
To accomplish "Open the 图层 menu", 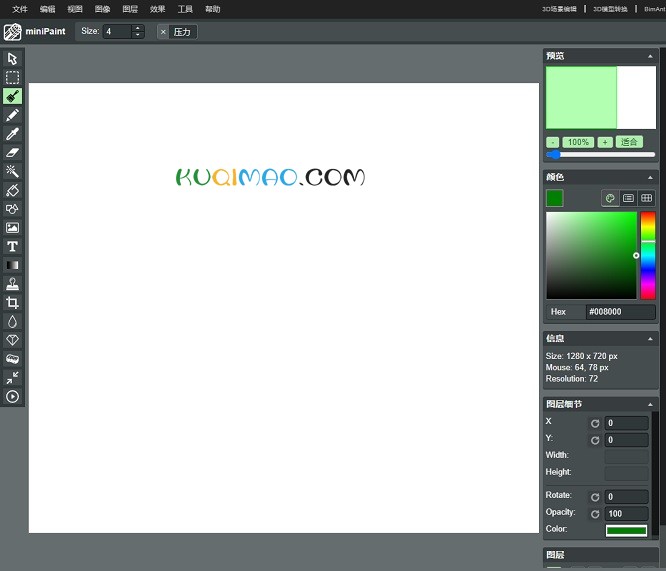I will coord(130,9).
